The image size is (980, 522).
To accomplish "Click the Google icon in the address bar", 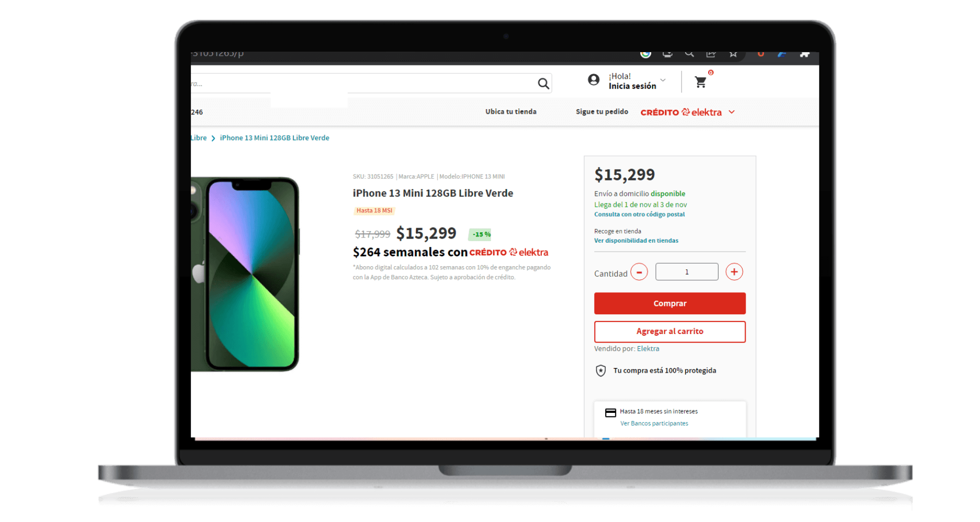I will point(646,54).
